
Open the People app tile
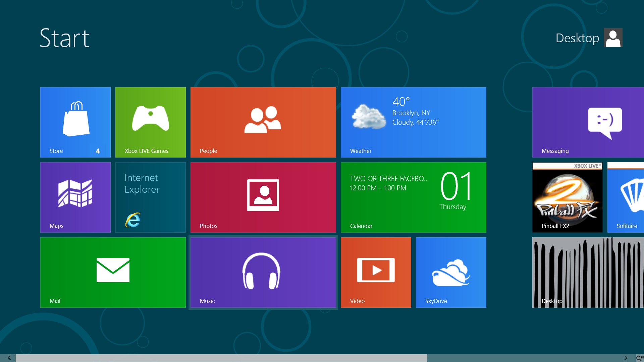pyautogui.click(x=263, y=122)
